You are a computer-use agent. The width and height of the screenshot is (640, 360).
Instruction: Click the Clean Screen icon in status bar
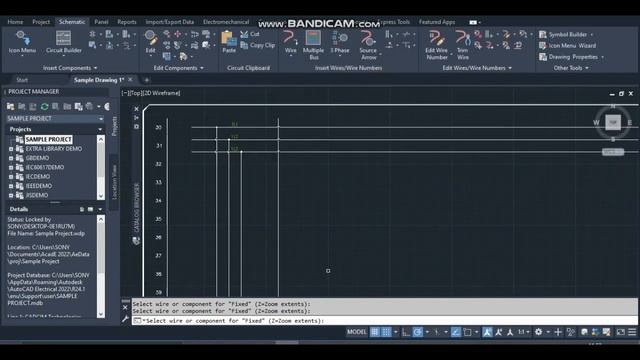tap(620, 332)
